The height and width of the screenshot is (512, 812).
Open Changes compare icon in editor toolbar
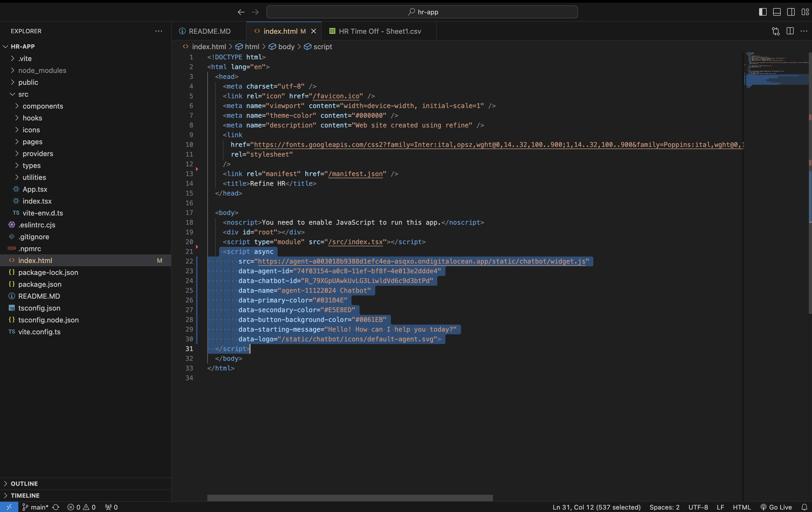point(776,31)
